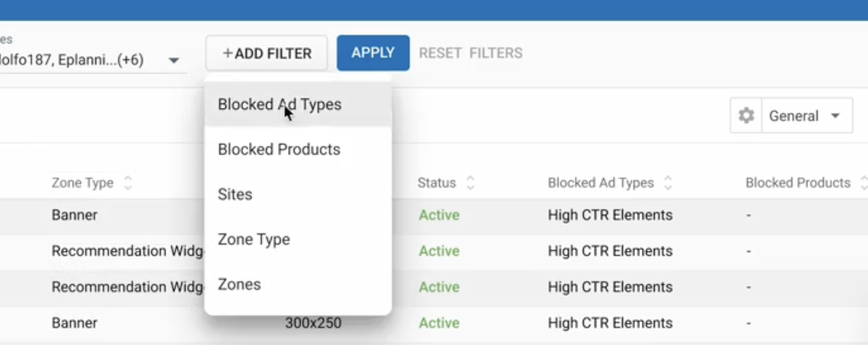Choose Blocked Ad Types filter option
Image resolution: width=868 pixels, height=345 pixels.
point(298,105)
